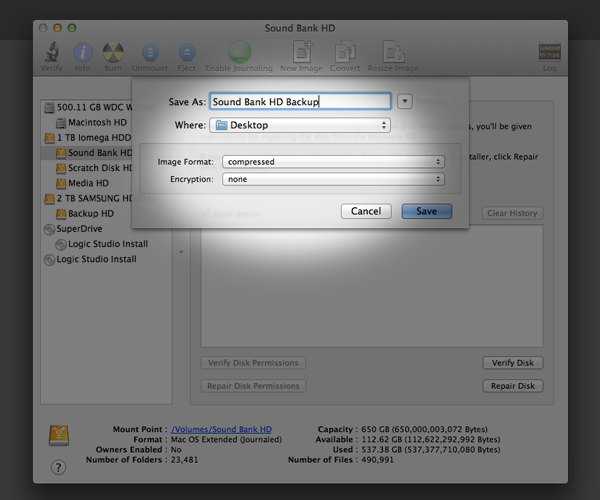The width and height of the screenshot is (600, 500).
Task: Toggle the Show details checkbox
Action: [x=207, y=213]
